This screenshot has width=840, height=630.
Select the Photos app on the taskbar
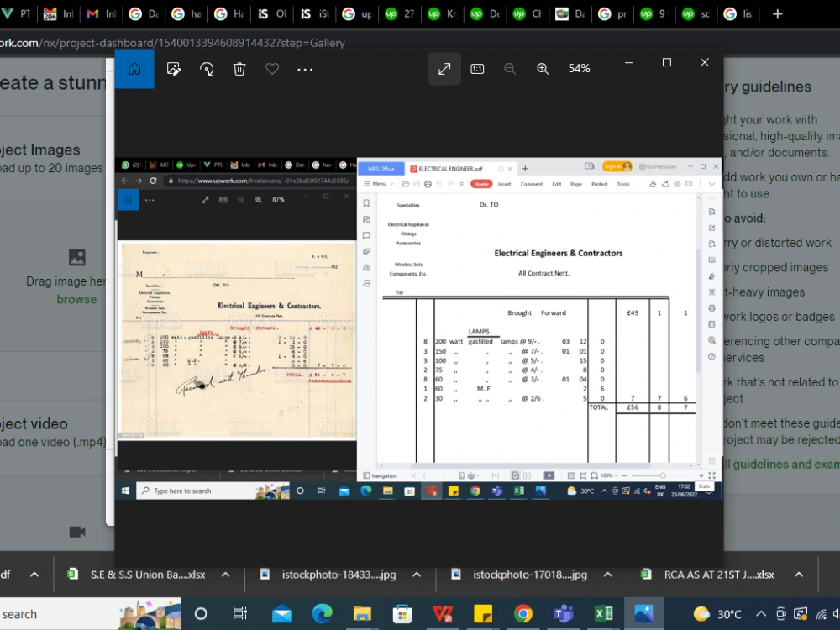[644, 614]
